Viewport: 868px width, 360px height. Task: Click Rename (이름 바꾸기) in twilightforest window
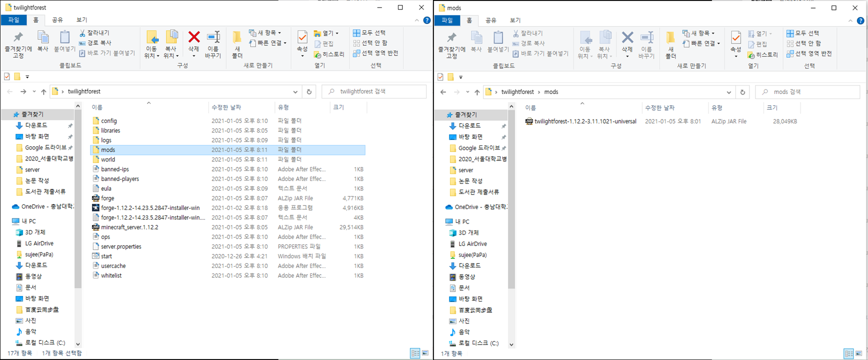[213, 44]
